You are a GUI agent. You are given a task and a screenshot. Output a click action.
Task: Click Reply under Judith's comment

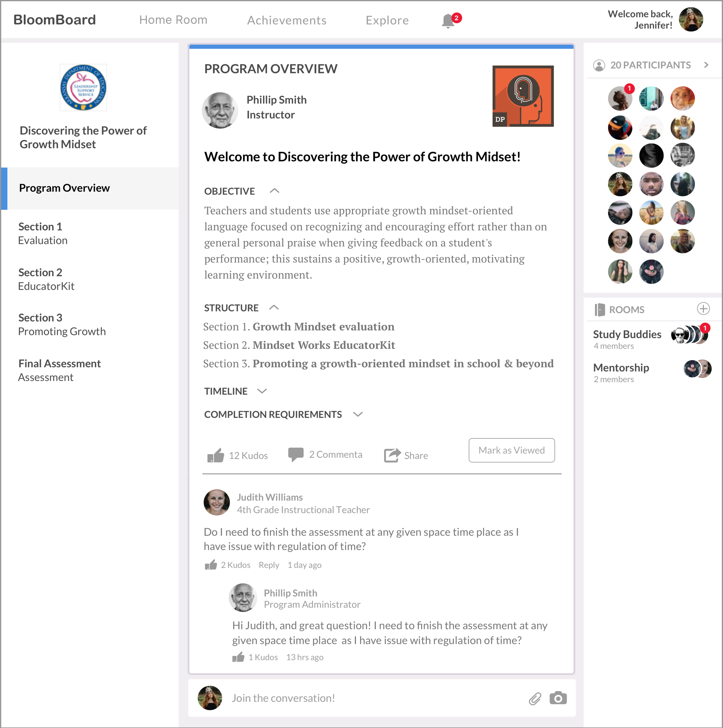(269, 565)
